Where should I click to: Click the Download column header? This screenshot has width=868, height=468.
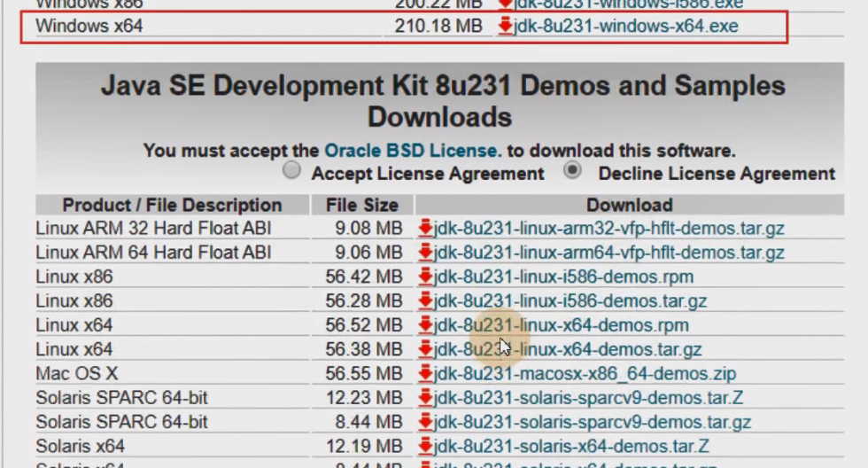[x=629, y=205]
